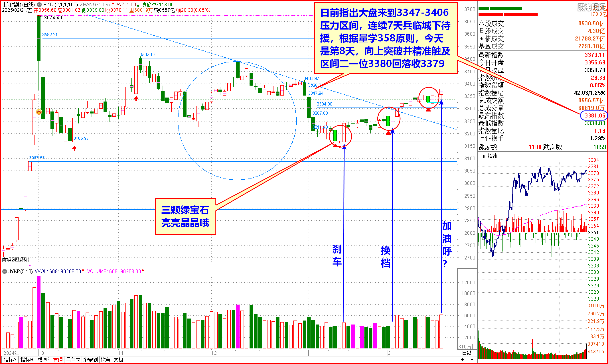
Task: Click the latest red volume bar at far right
Action: pos(441,331)
